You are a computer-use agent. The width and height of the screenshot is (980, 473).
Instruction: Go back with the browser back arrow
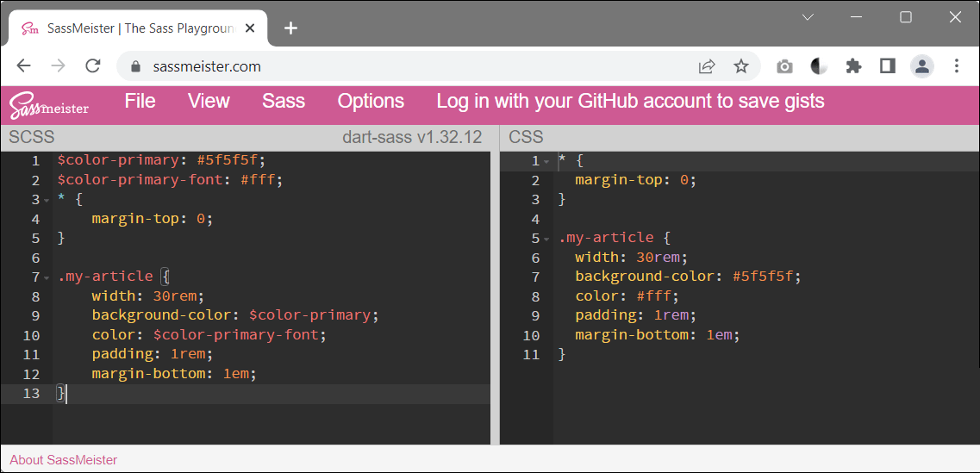click(x=24, y=66)
